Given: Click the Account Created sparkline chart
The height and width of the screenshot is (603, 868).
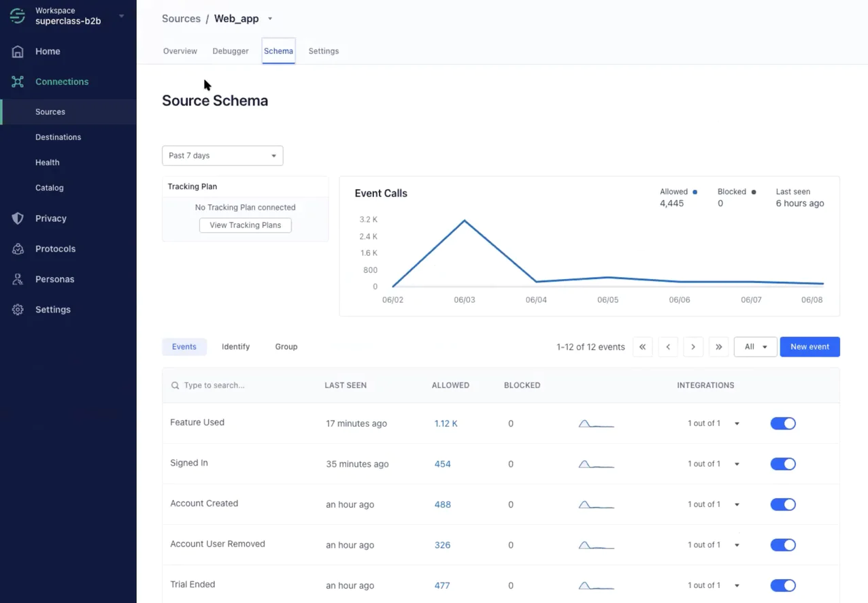Looking at the screenshot, I should (x=596, y=504).
